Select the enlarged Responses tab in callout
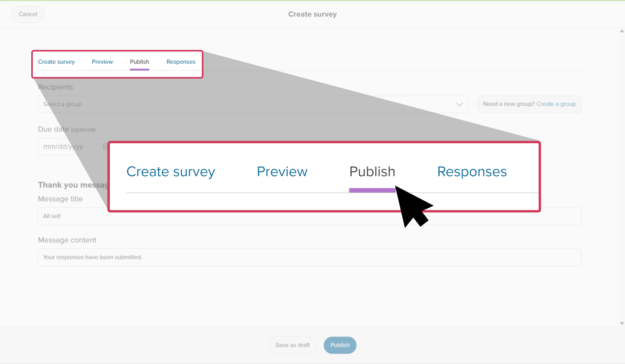 tap(472, 172)
